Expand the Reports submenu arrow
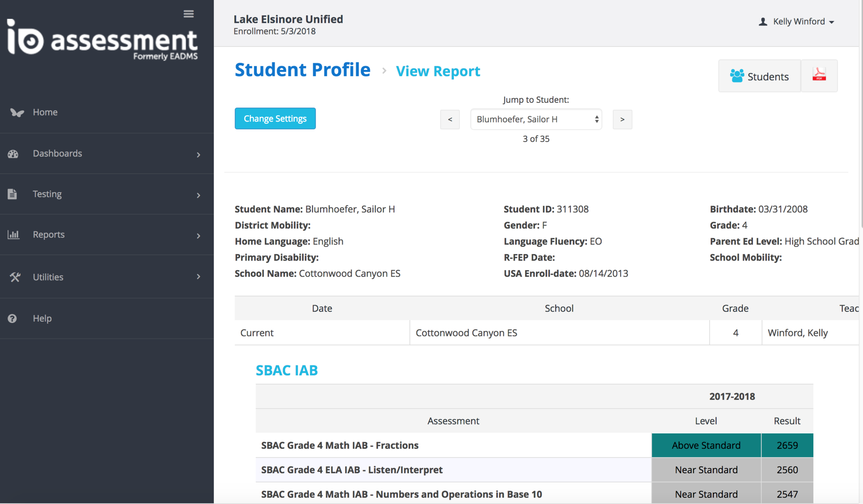This screenshot has width=863, height=504. click(198, 236)
